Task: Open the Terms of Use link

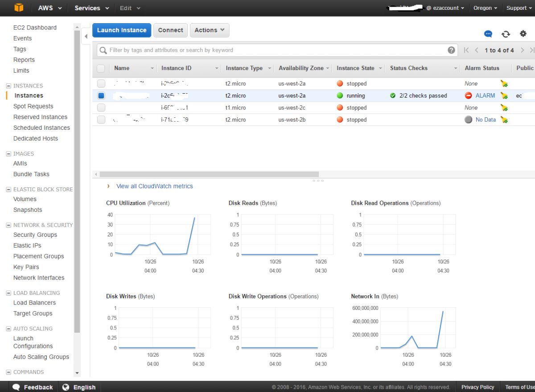Action: [x=520, y=387]
